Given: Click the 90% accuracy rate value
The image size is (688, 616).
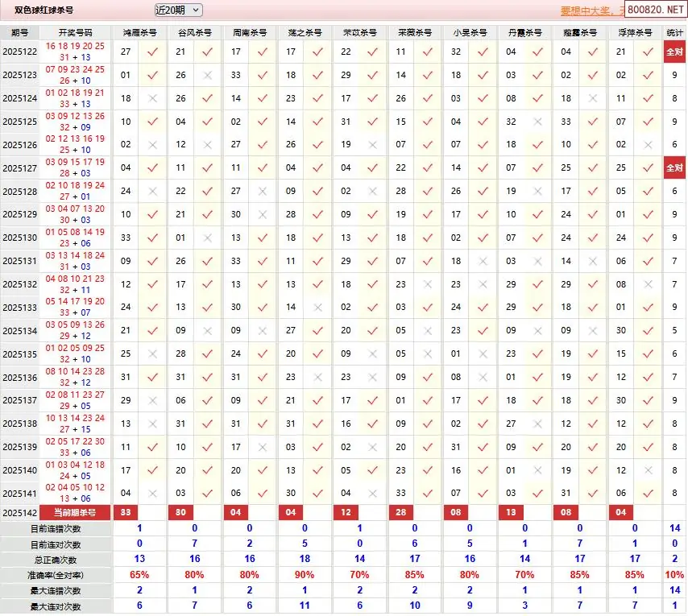Looking at the screenshot, I should [304, 576].
